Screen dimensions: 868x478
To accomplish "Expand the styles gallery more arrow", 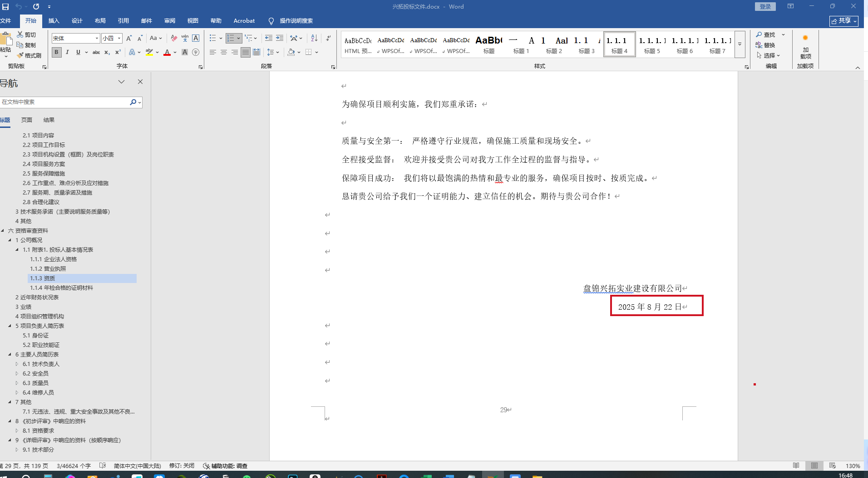I will point(740,44).
